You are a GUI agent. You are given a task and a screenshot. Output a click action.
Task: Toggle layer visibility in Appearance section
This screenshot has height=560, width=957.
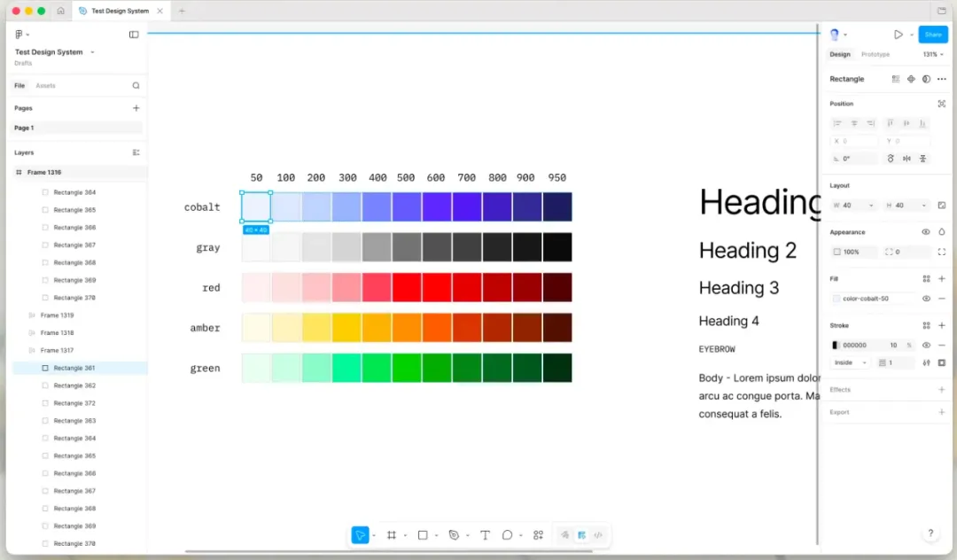click(x=926, y=232)
